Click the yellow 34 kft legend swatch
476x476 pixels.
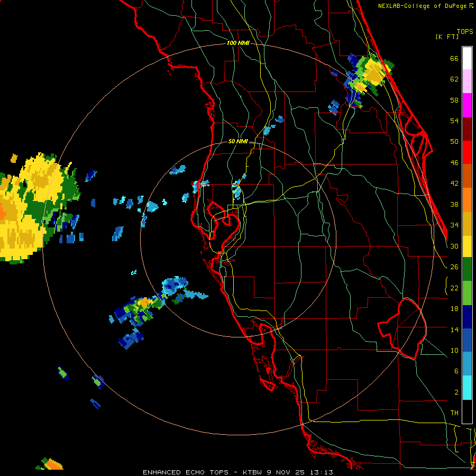(467, 246)
